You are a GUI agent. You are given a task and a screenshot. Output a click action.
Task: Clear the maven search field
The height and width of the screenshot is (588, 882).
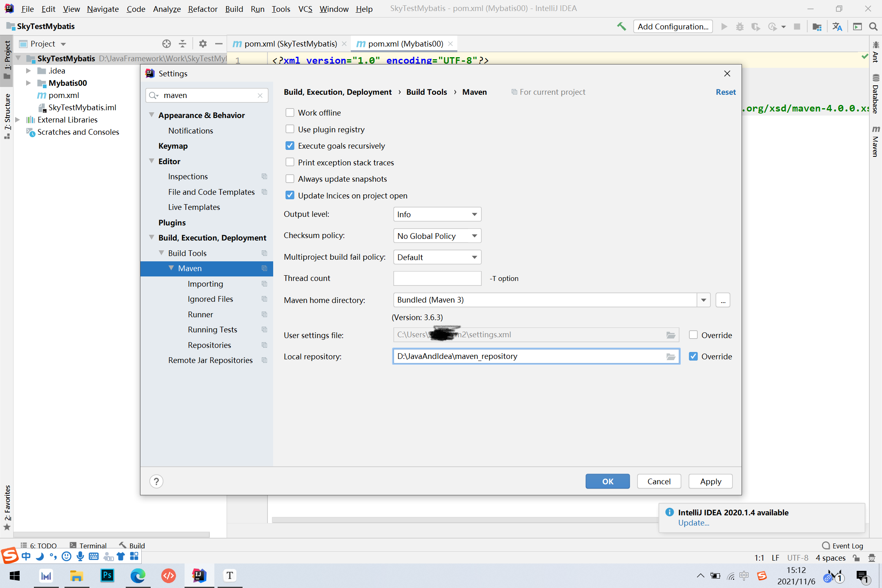[x=260, y=95]
